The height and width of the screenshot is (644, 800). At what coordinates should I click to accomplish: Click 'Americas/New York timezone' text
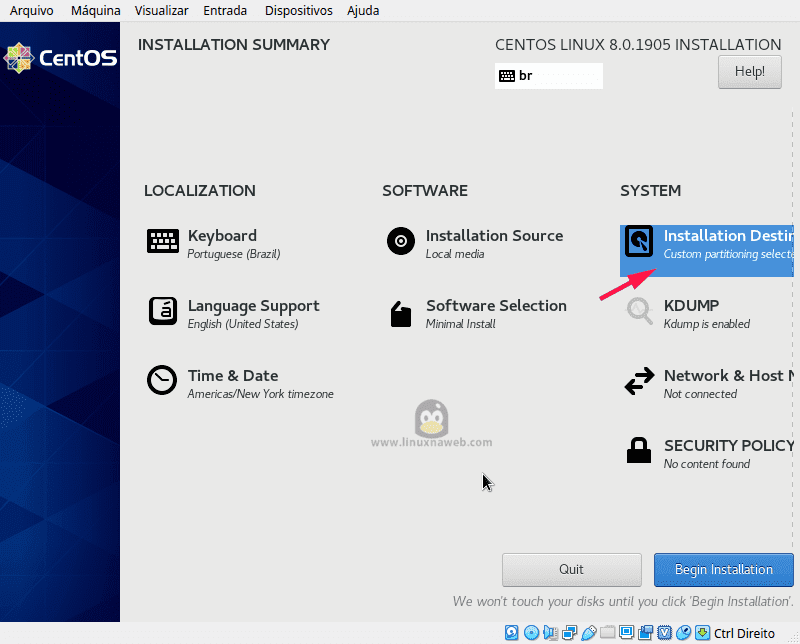point(260,394)
